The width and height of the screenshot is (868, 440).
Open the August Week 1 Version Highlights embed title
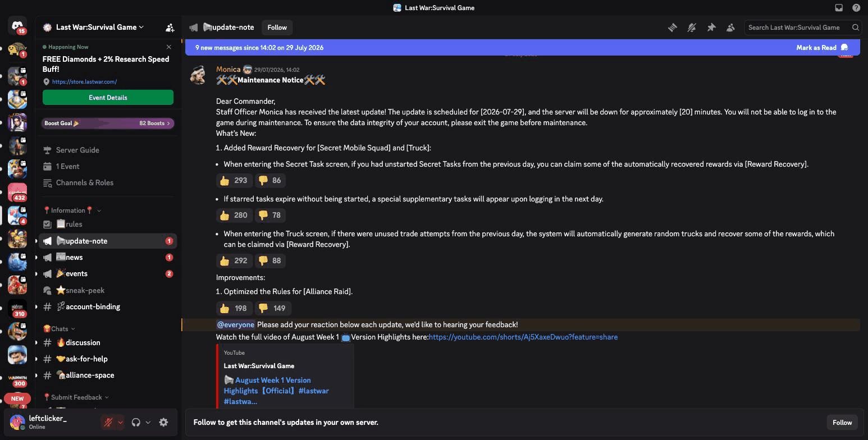click(276, 391)
